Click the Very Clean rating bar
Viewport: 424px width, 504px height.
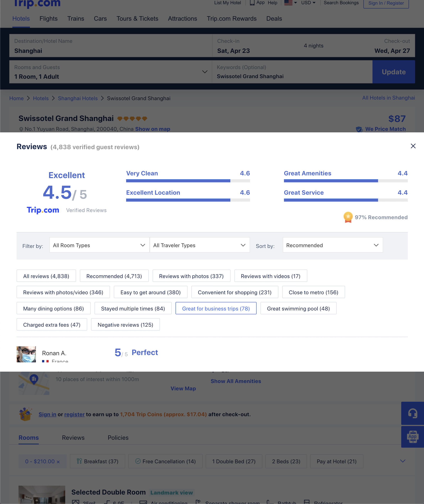coord(188,181)
